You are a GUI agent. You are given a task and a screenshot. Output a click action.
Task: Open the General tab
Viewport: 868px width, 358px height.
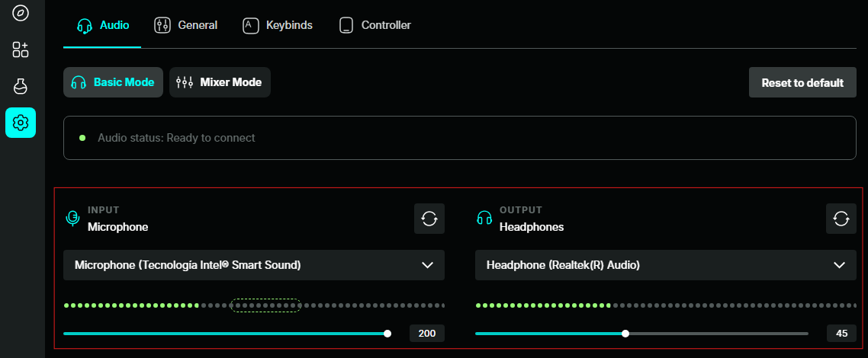point(185,25)
